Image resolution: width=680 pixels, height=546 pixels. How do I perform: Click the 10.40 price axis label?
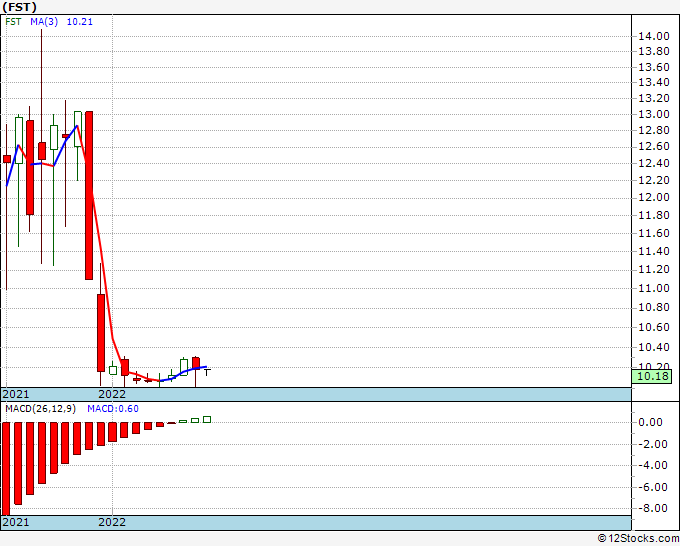(654, 347)
